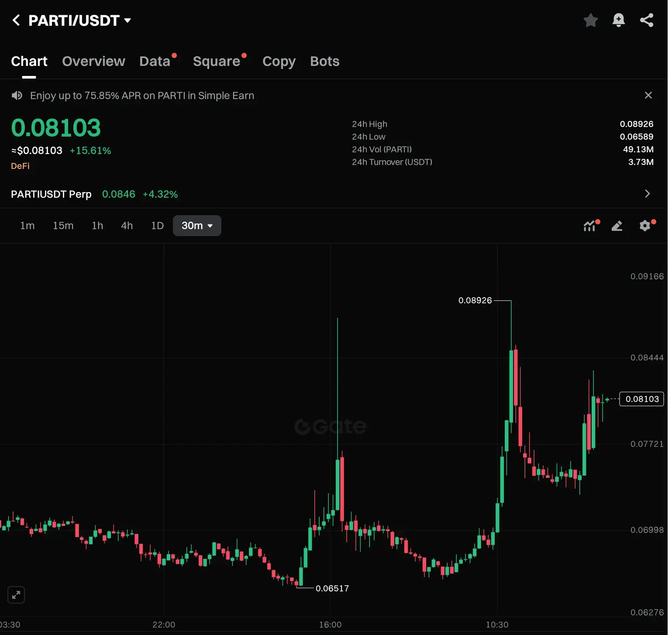Open the chart drawing tools pencil
Screen dimensions: 672x635
(x=617, y=226)
